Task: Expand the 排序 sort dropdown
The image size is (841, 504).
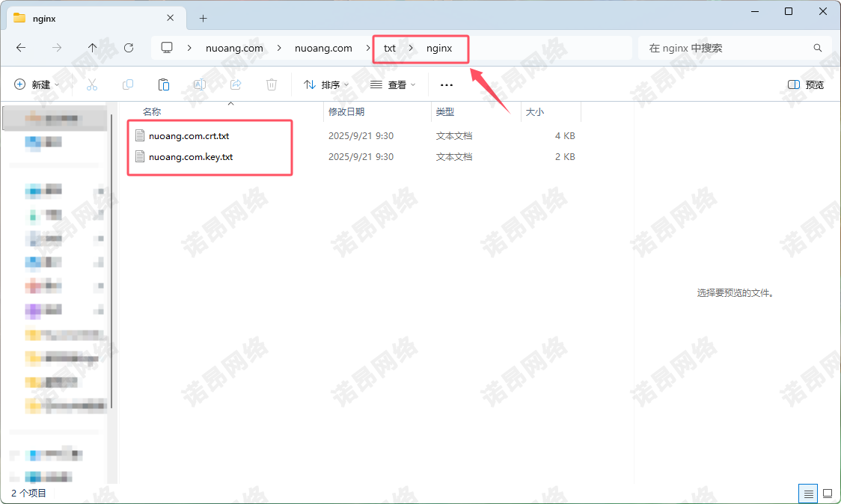Action: pyautogui.click(x=326, y=85)
